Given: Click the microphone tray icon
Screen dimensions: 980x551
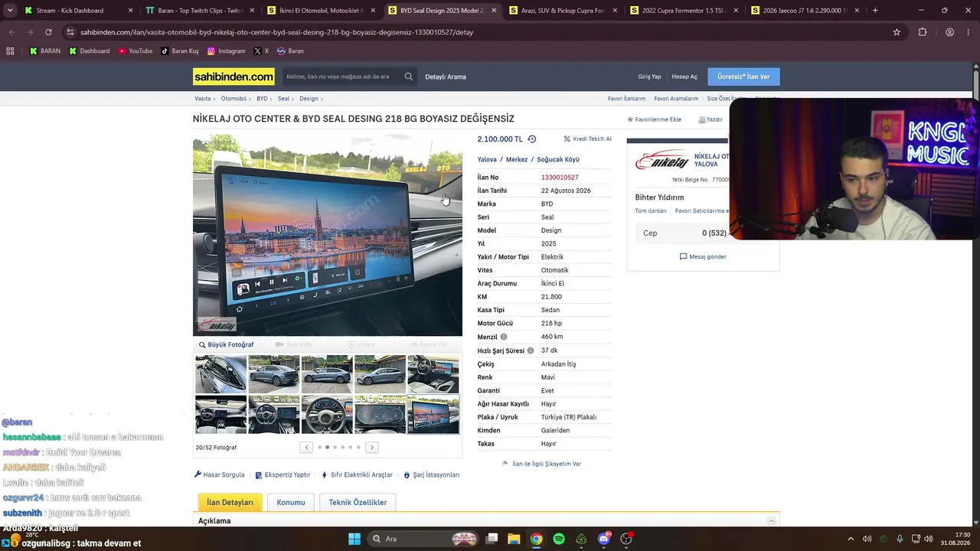Looking at the screenshot, I should pos(900,539).
